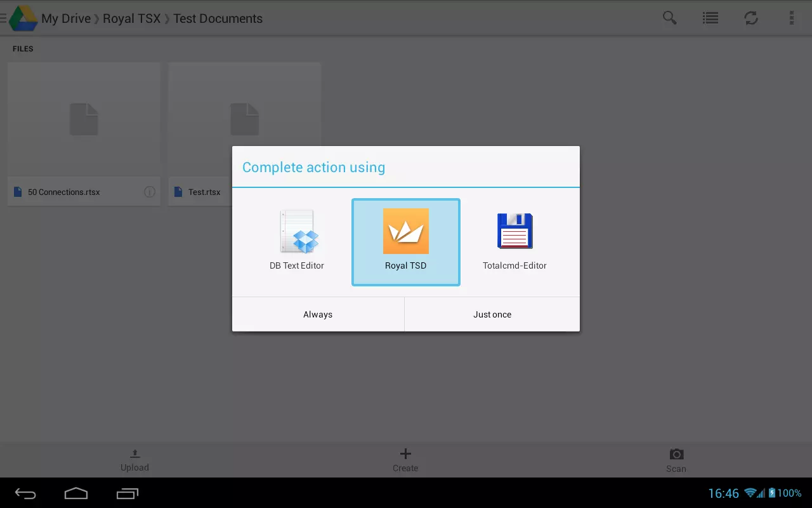Tap the Android home button
The height and width of the screenshot is (508, 812).
pos(76,493)
